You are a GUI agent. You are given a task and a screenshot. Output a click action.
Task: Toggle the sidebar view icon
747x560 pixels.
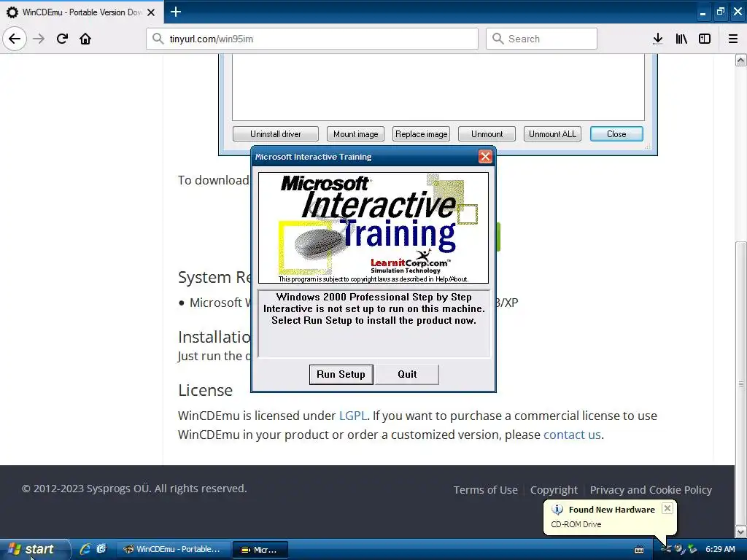point(705,39)
